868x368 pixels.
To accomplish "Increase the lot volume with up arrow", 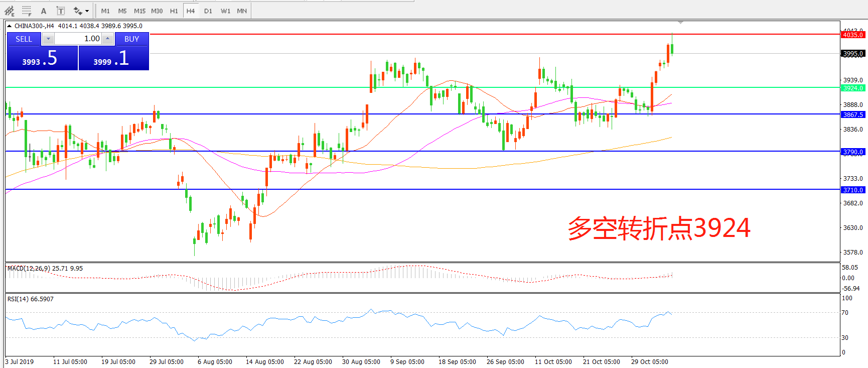I will coord(108,39).
